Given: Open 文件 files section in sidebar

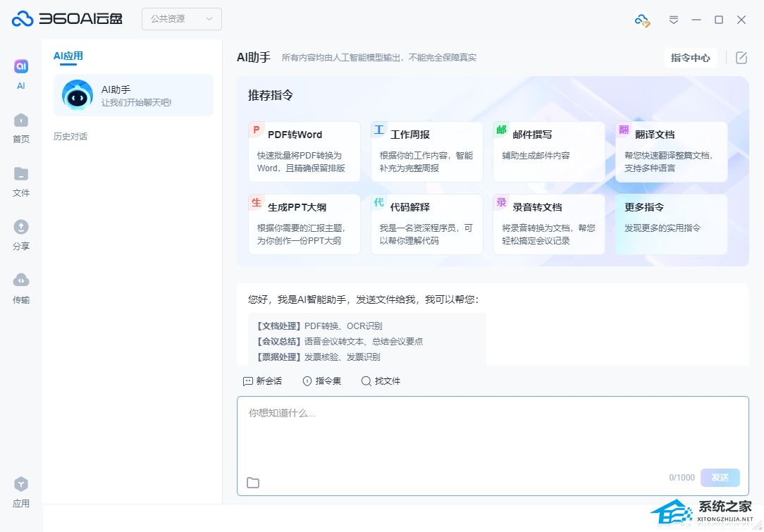Looking at the screenshot, I should coord(21,182).
